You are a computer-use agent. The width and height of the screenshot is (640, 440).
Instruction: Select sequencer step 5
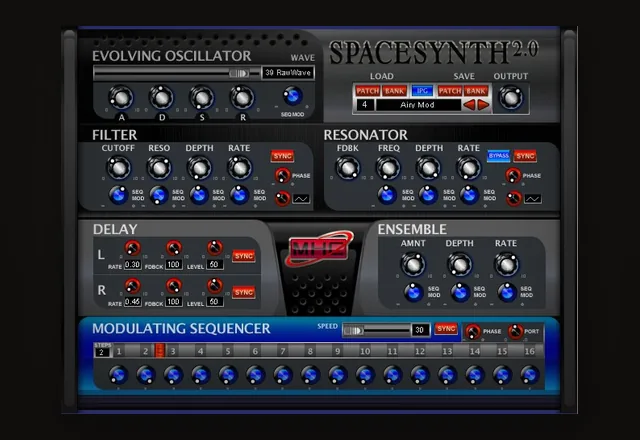(x=228, y=351)
